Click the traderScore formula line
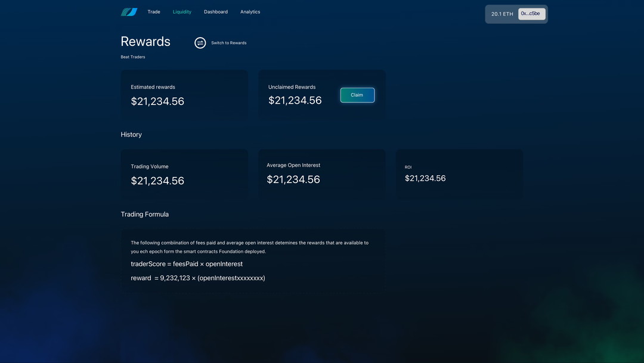The height and width of the screenshot is (363, 644). point(187,264)
